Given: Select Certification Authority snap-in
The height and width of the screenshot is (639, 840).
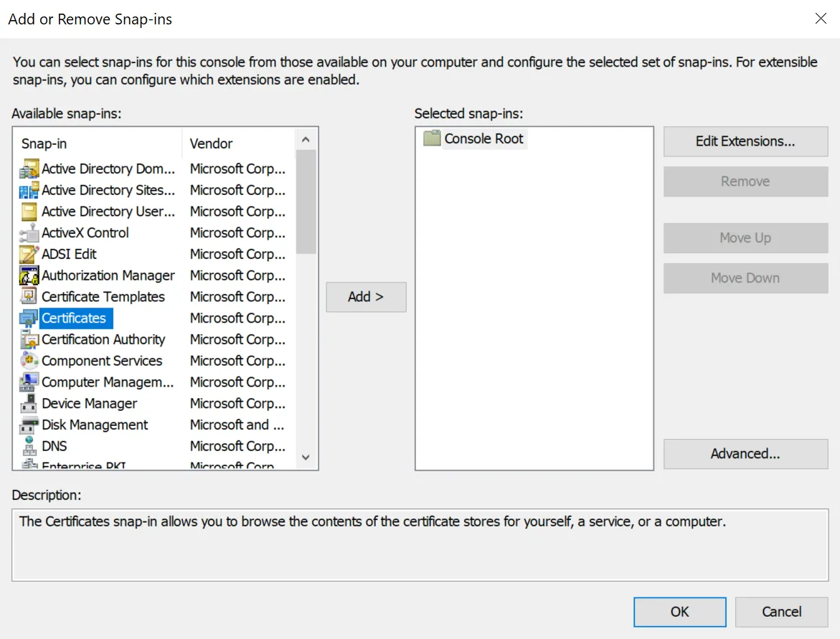Looking at the screenshot, I should pos(103,340).
